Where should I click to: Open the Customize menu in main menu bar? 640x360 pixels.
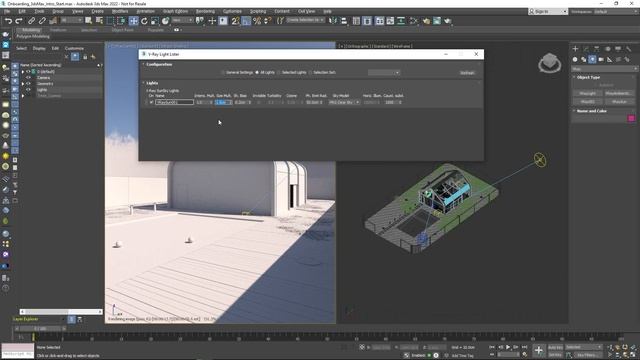(232, 11)
